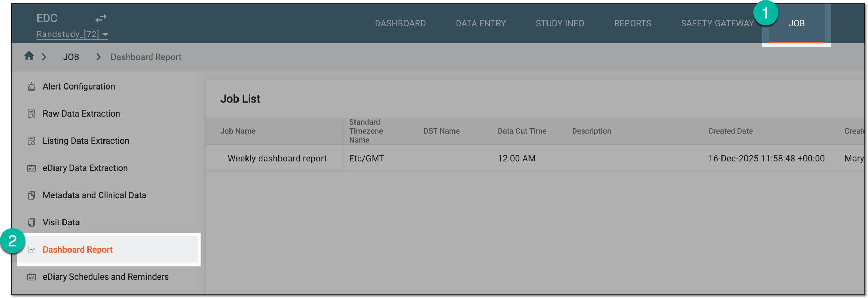Click the Dashboard Report breadcrumb text
The image size is (868, 298).
[x=146, y=57]
